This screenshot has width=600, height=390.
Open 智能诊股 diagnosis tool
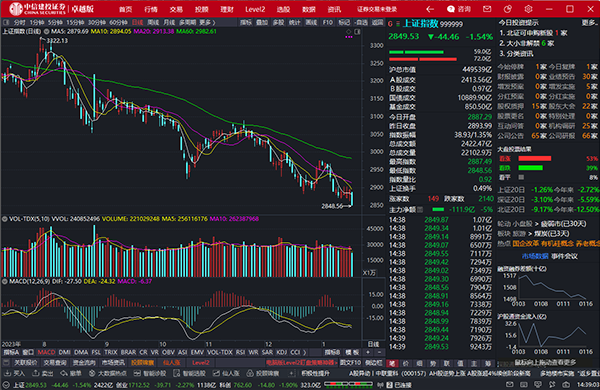[x=150, y=373]
